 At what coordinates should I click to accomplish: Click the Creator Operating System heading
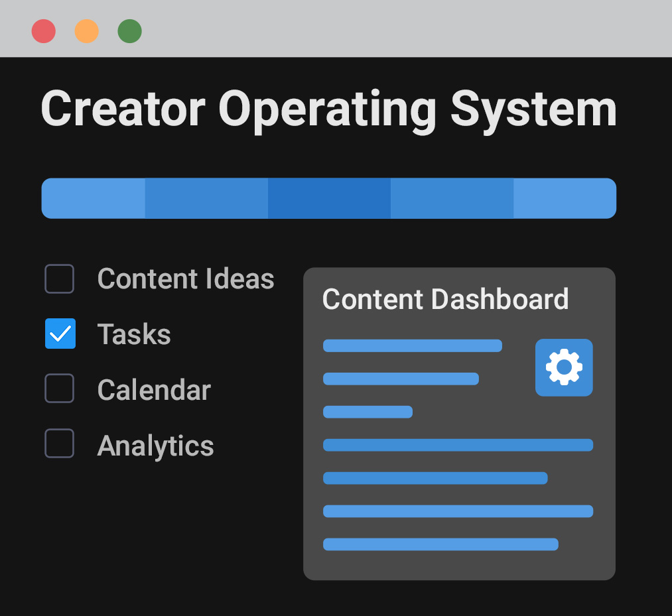coord(329,109)
